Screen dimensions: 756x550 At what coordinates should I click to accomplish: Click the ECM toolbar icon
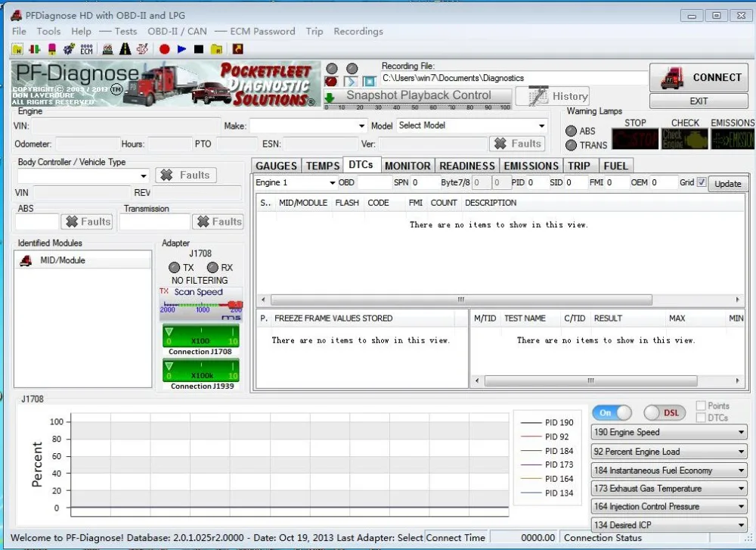[x=86, y=49]
